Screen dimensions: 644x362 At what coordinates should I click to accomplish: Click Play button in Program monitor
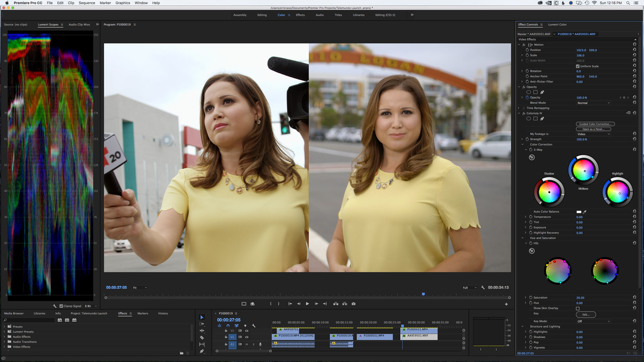(307, 304)
